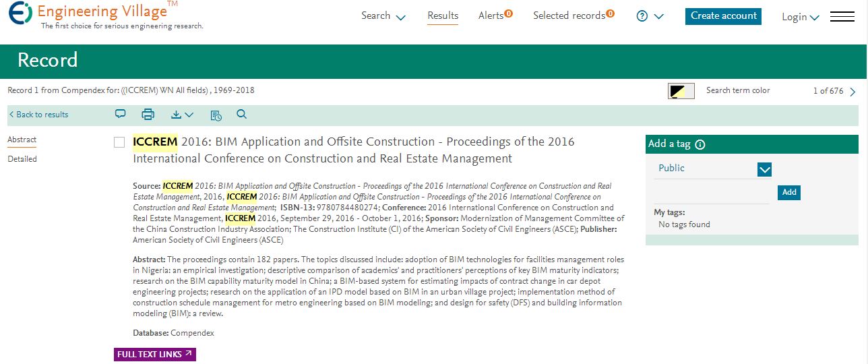Click the 'Search term color' label

coord(738,90)
